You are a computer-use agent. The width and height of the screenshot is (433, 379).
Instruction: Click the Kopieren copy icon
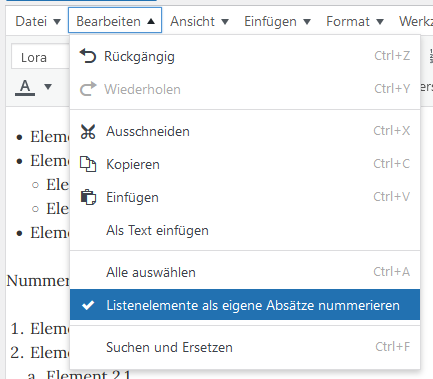point(88,164)
